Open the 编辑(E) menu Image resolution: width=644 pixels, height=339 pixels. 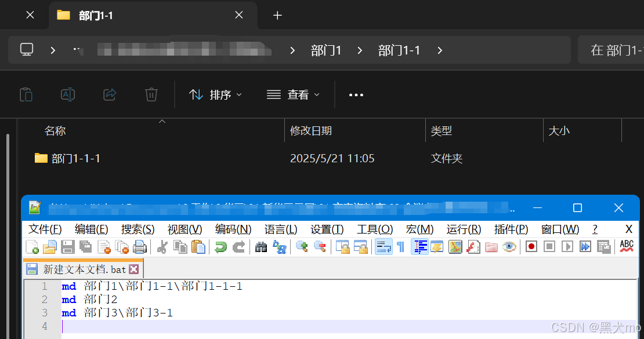91,229
